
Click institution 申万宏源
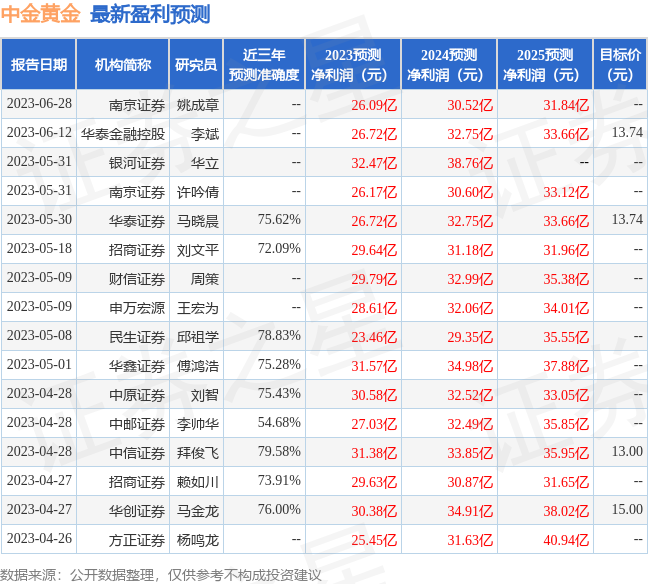137,308
